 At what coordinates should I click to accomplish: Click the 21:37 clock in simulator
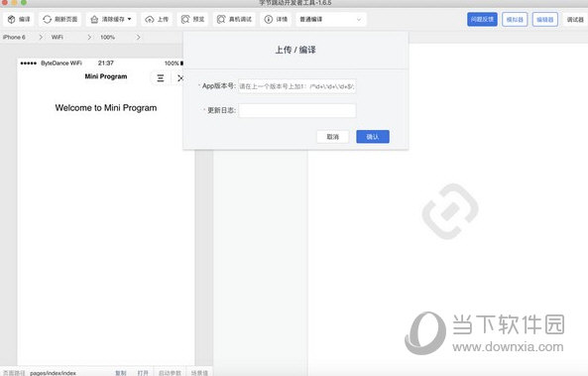pos(106,63)
